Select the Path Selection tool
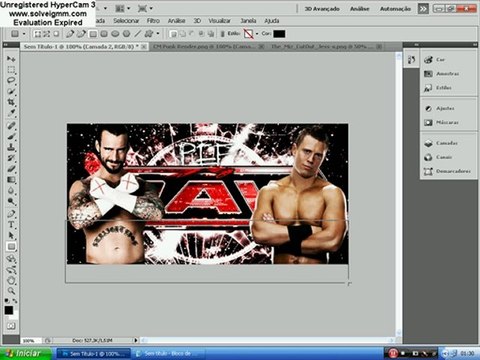This screenshot has width=480, height=360. click(11, 235)
